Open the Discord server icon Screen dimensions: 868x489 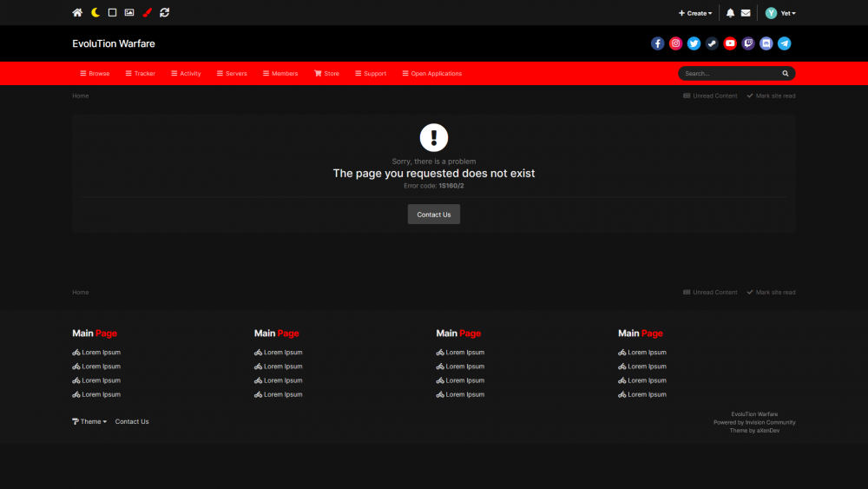[766, 43]
